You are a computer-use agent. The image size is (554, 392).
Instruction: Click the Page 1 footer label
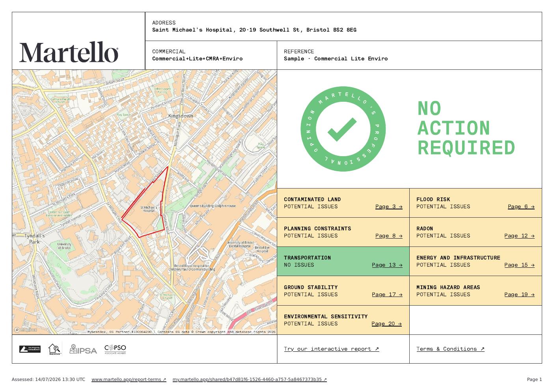tap(535, 379)
